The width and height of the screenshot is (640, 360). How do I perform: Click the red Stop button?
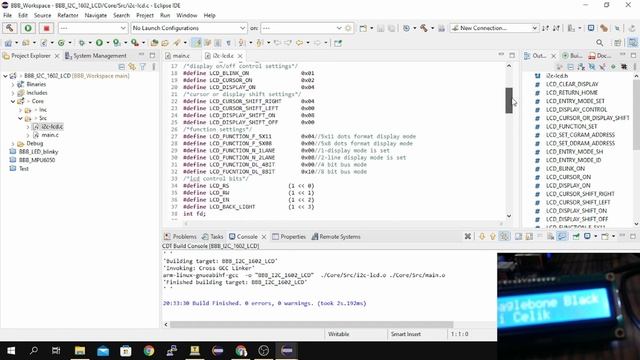click(x=46, y=28)
